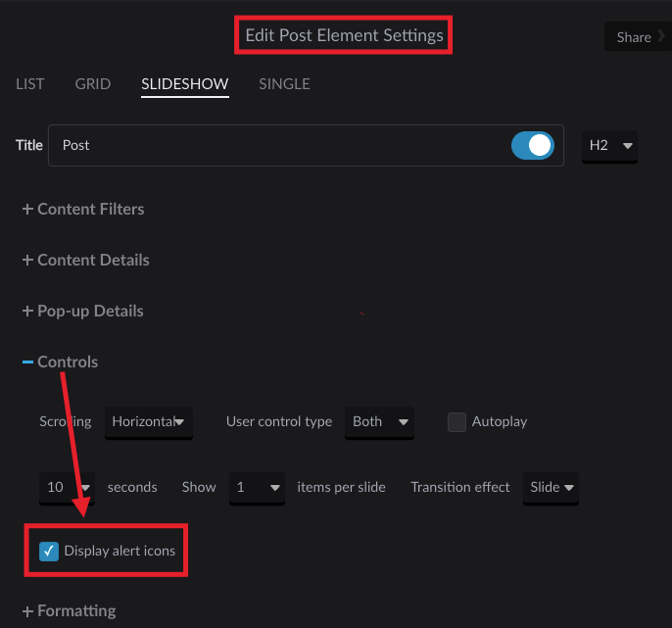The image size is (672, 628).
Task: Click the 'seconds' label
Action: tap(132, 487)
